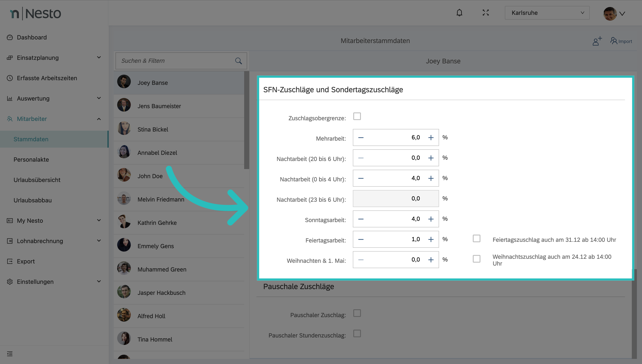Open the Dashboard menu item
This screenshot has width=642, height=364.
point(32,37)
